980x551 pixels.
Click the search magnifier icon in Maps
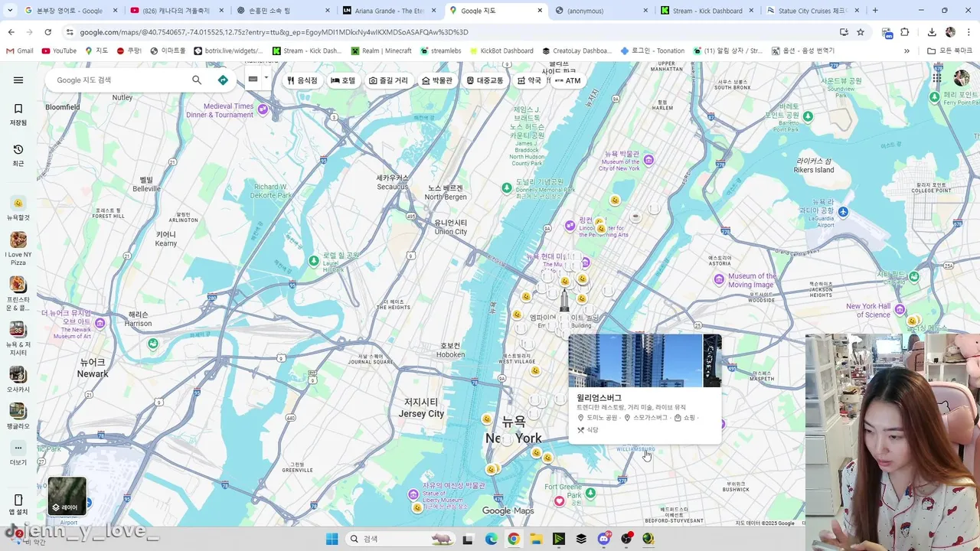(x=197, y=80)
